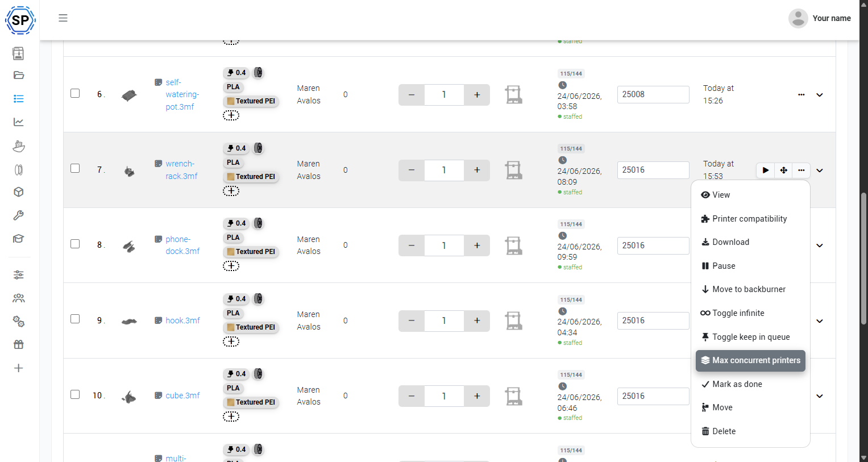Screen dimensions: 868x462
Task: Open the three-dots menu for self-watering-pot
Action: point(801,95)
